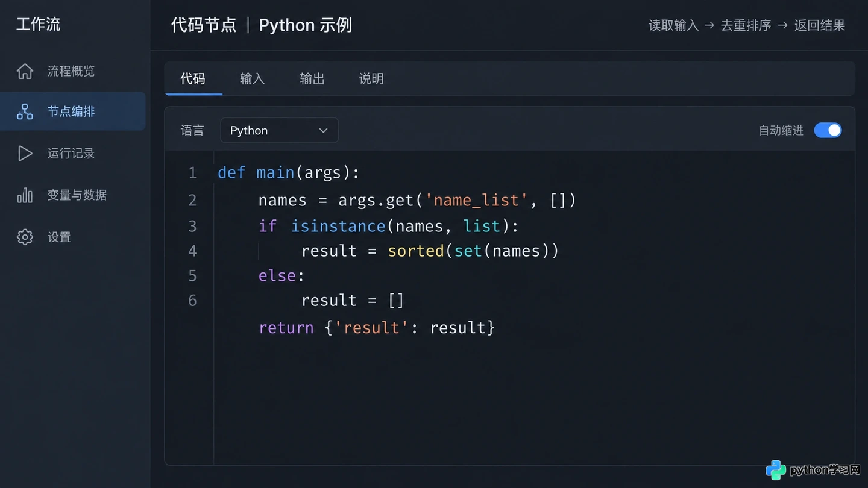Open 设置 in the sidebar
Screen dimensions: 868x488
point(73,237)
